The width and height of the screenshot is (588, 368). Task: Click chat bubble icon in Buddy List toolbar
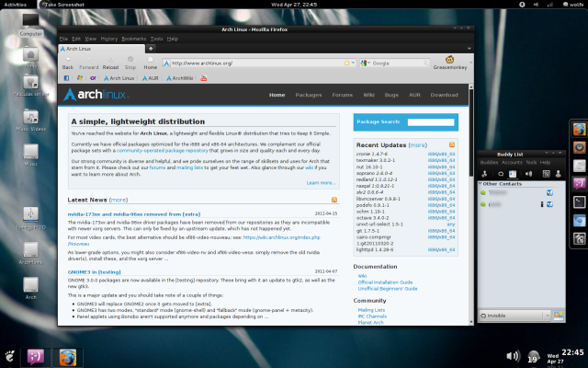[x=501, y=174]
